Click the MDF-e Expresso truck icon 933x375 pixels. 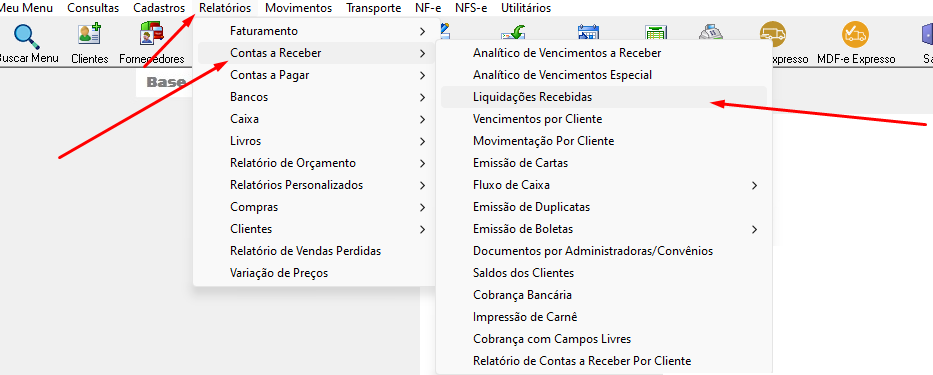pyautogui.click(x=855, y=35)
